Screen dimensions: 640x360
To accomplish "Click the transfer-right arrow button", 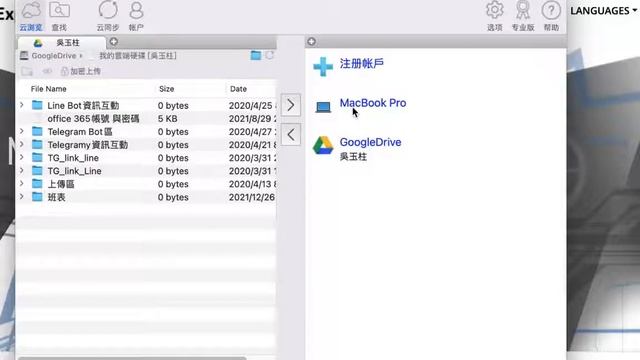I will point(291,105).
